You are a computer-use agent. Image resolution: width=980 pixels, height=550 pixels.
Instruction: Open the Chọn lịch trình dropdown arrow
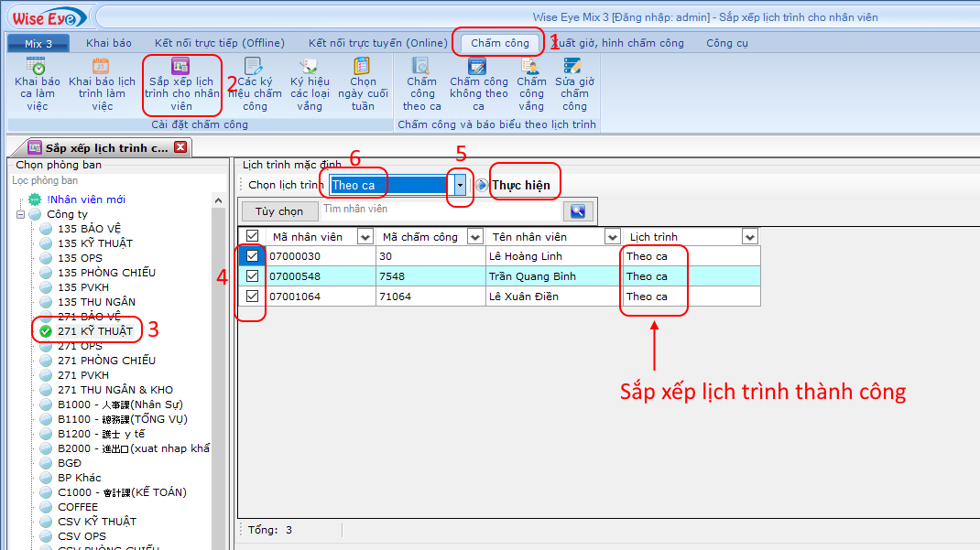[x=461, y=185]
